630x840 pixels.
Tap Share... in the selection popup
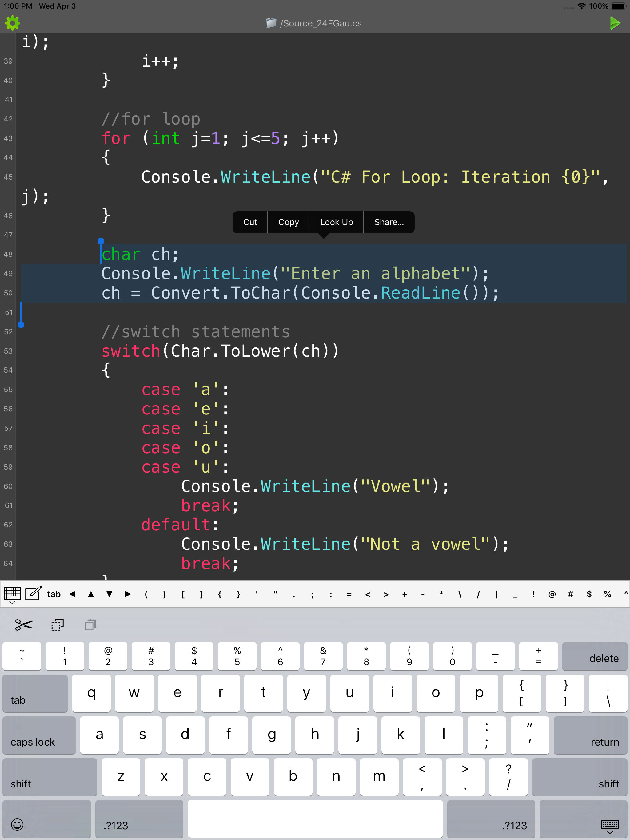coord(389,222)
